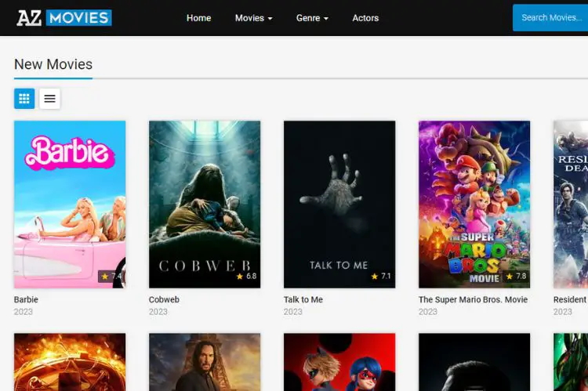Click the Search Movies input field
The width and height of the screenshot is (588, 391).
550,17
